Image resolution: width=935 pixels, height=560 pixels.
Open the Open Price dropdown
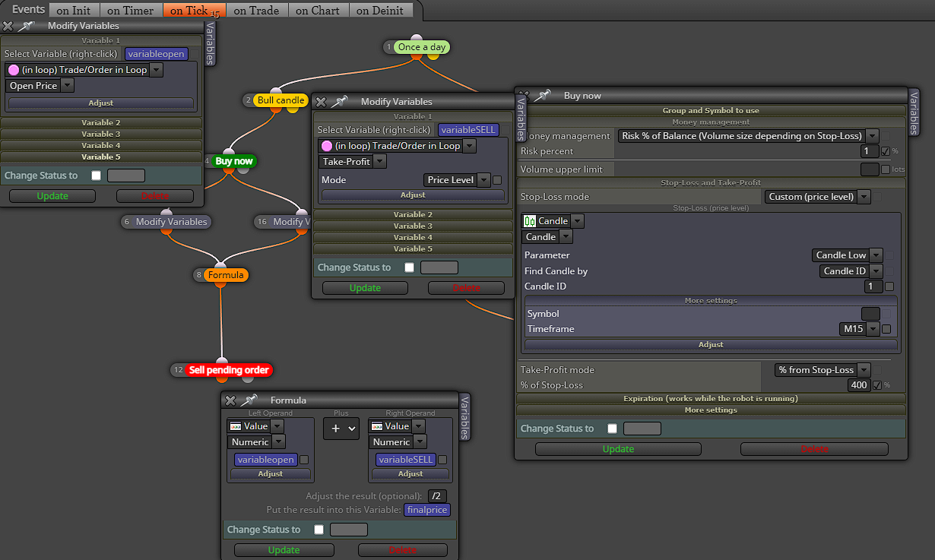tap(40, 86)
